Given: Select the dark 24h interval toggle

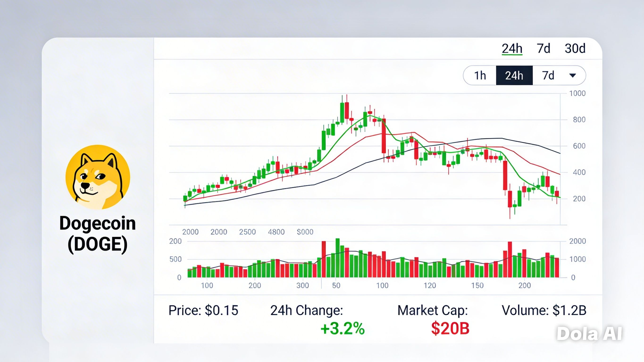Looking at the screenshot, I should point(514,75).
